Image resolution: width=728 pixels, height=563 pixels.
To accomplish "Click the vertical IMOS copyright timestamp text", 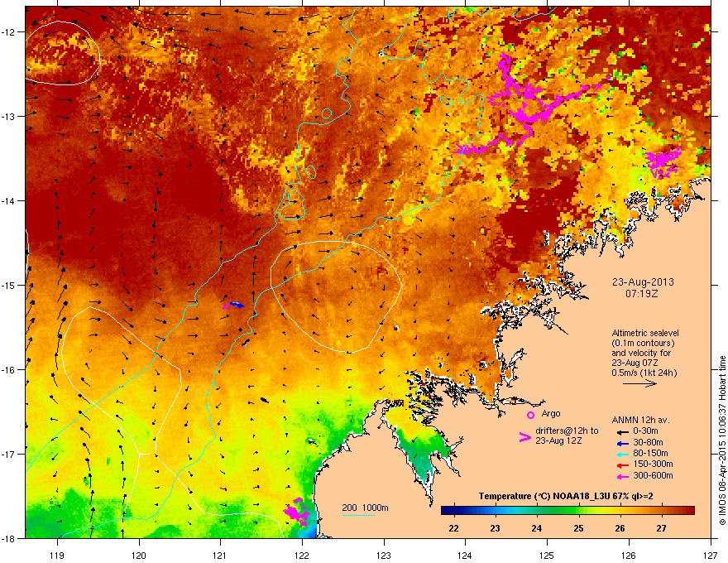I will click(722, 440).
